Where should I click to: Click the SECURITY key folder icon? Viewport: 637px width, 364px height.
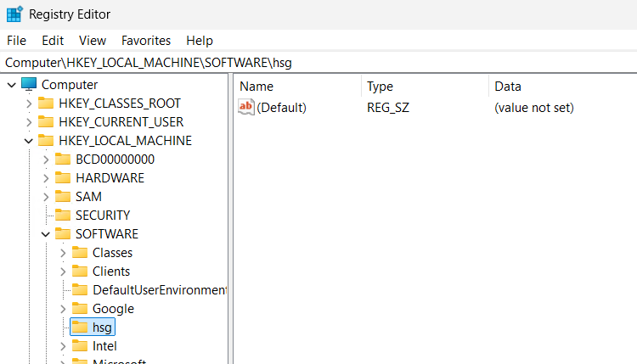coord(63,216)
